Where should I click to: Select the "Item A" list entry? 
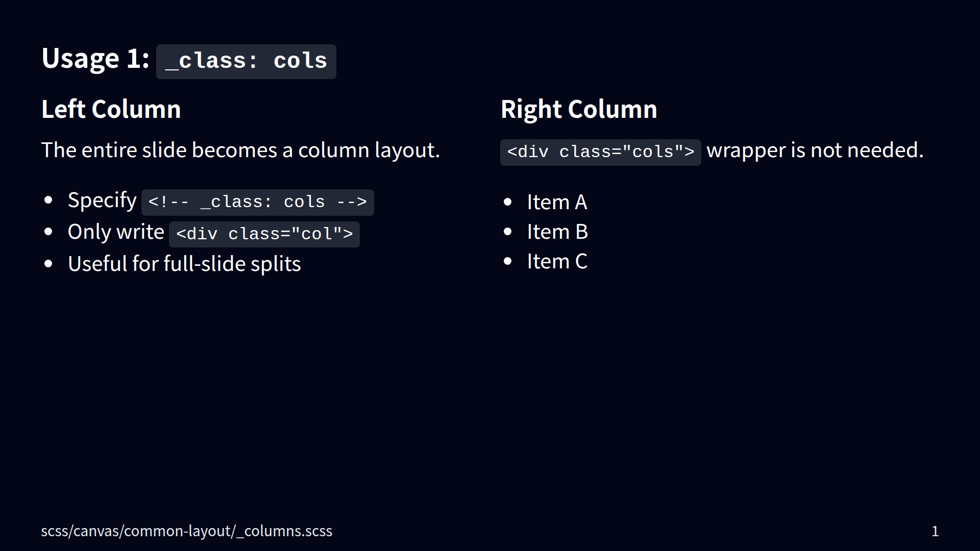point(557,203)
